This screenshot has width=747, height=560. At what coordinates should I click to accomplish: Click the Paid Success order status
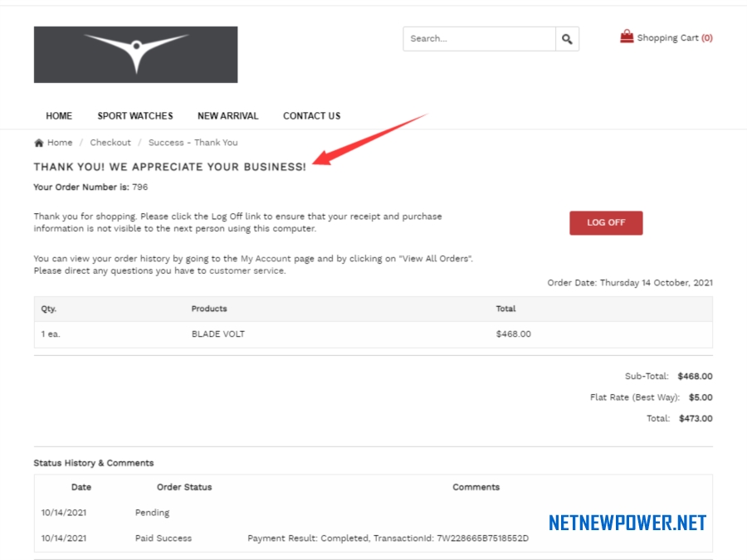(164, 538)
